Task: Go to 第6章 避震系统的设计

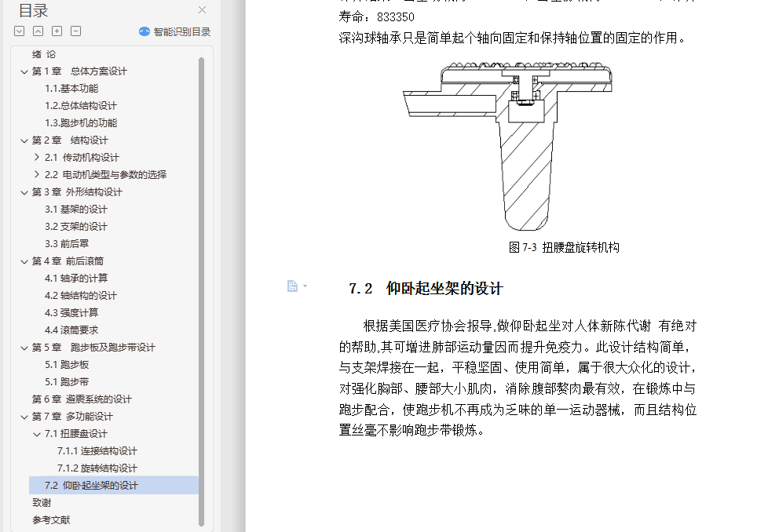Action: (82, 399)
